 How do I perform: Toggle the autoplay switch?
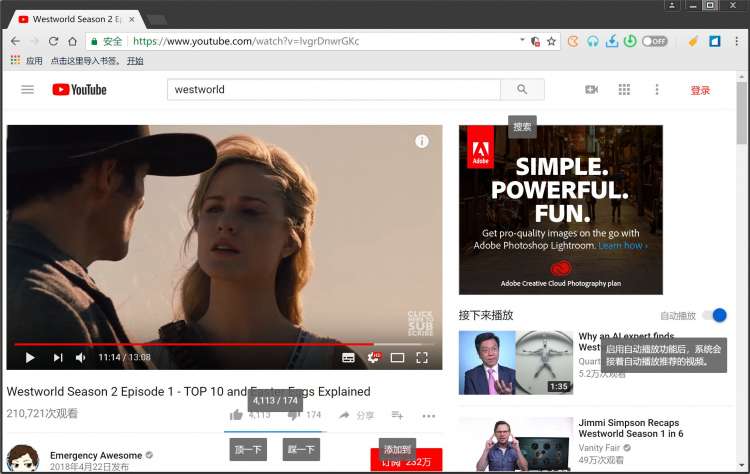(x=715, y=315)
